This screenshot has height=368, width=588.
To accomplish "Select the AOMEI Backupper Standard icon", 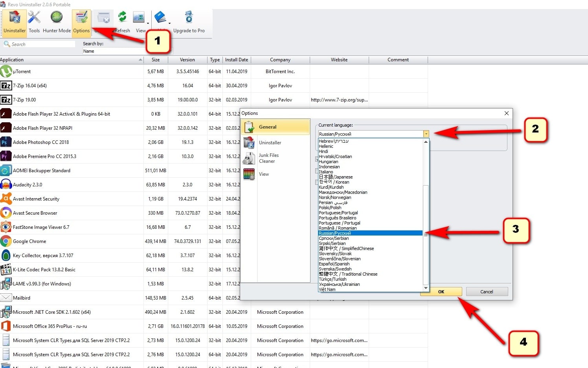I will pos(6,170).
